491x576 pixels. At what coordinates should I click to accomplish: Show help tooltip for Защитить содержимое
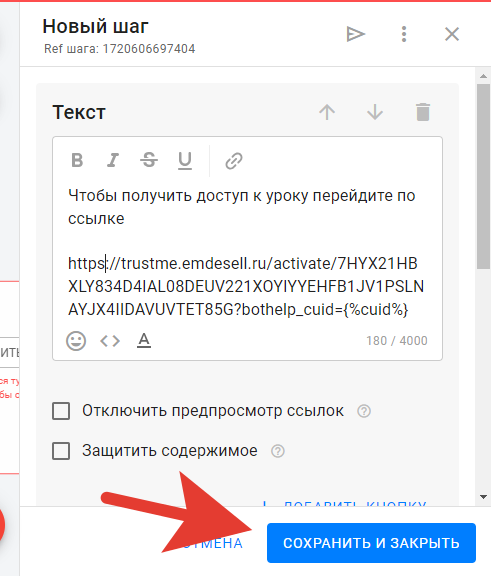(278, 451)
